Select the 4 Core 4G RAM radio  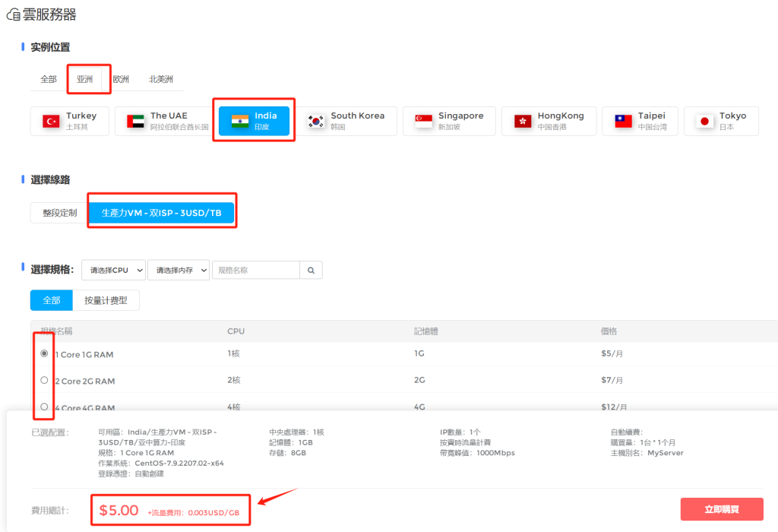[x=44, y=407]
